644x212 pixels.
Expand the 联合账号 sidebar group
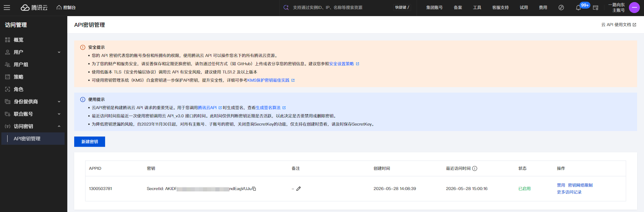pyautogui.click(x=33, y=114)
